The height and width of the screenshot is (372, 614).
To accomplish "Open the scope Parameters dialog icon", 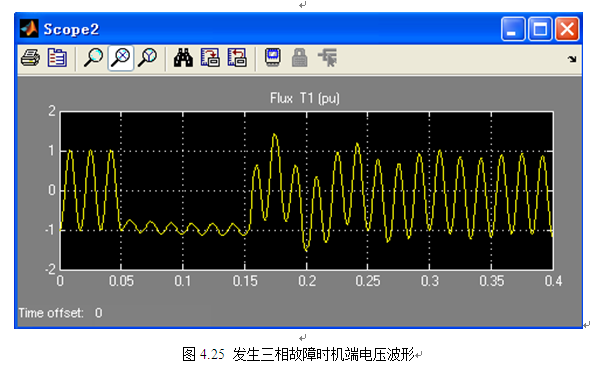I will 57,58.
